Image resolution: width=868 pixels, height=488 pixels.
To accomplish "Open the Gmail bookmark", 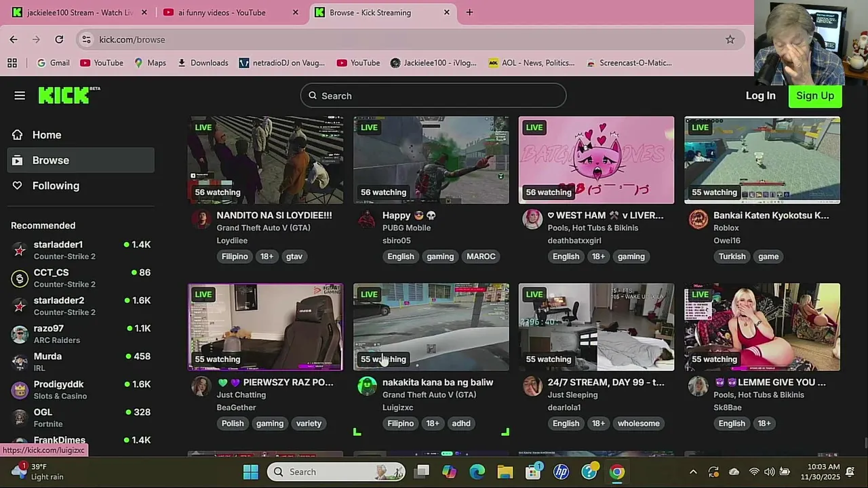I will [53, 63].
